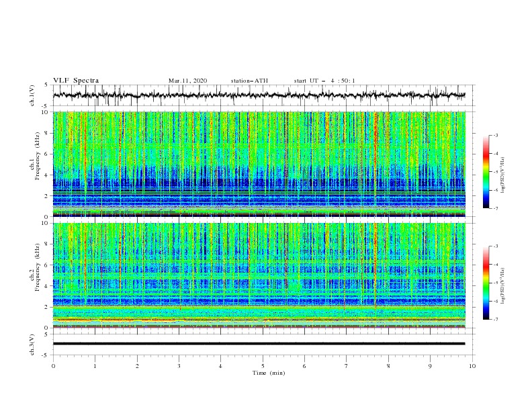This screenshot has width=532, height=411.
Task: Click time axis tick label "4"
Action: point(220,366)
